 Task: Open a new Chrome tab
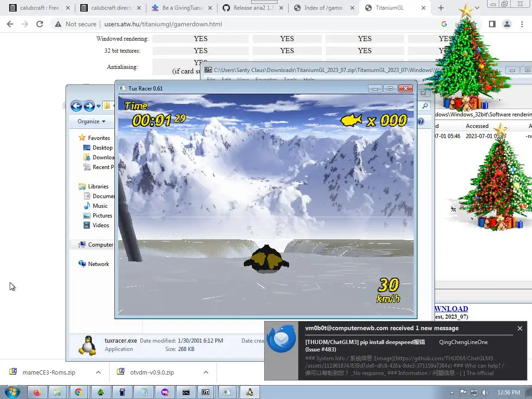pyautogui.click(x=441, y=8)
